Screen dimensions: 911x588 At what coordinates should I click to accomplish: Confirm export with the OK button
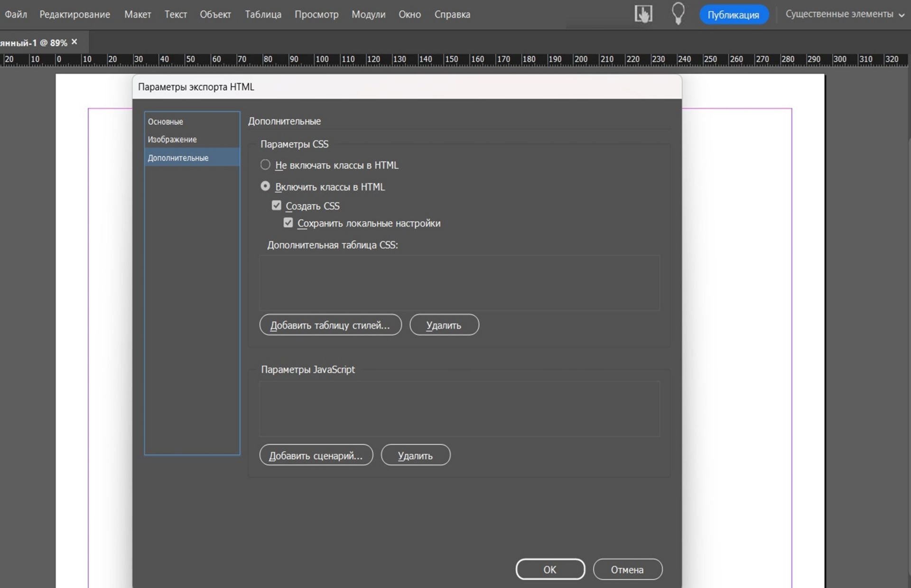550,569
